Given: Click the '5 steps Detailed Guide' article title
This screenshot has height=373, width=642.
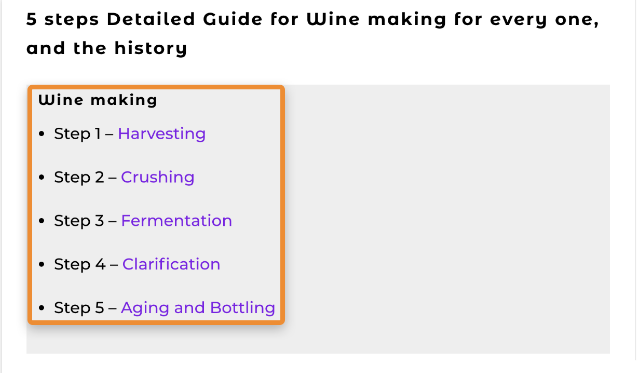Looking at the screenshot, I should point(313,20).
